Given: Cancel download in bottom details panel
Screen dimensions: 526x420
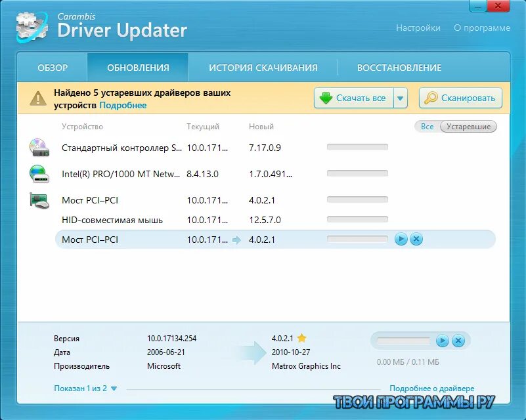Looking at the screenshot, I should [458, 341].
